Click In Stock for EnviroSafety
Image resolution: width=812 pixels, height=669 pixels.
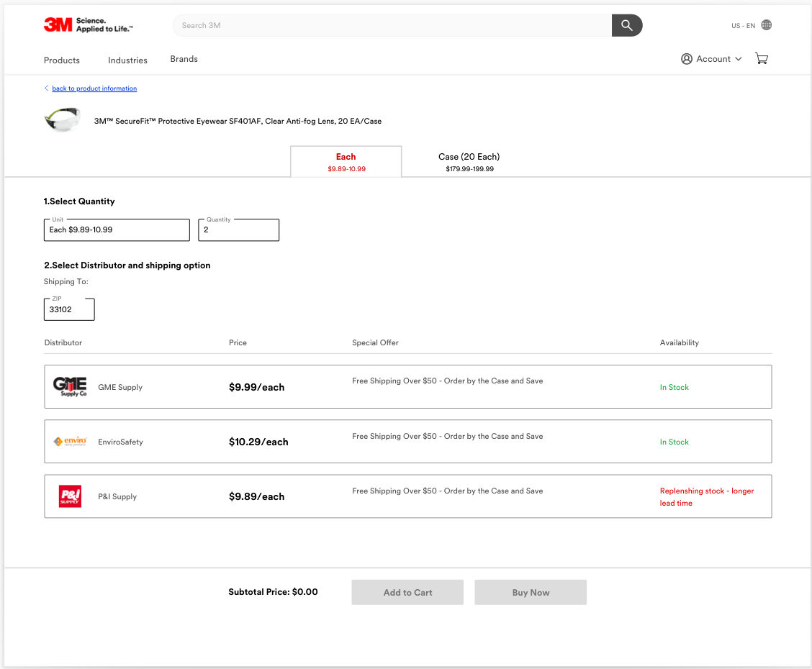(x=675, y=442)
